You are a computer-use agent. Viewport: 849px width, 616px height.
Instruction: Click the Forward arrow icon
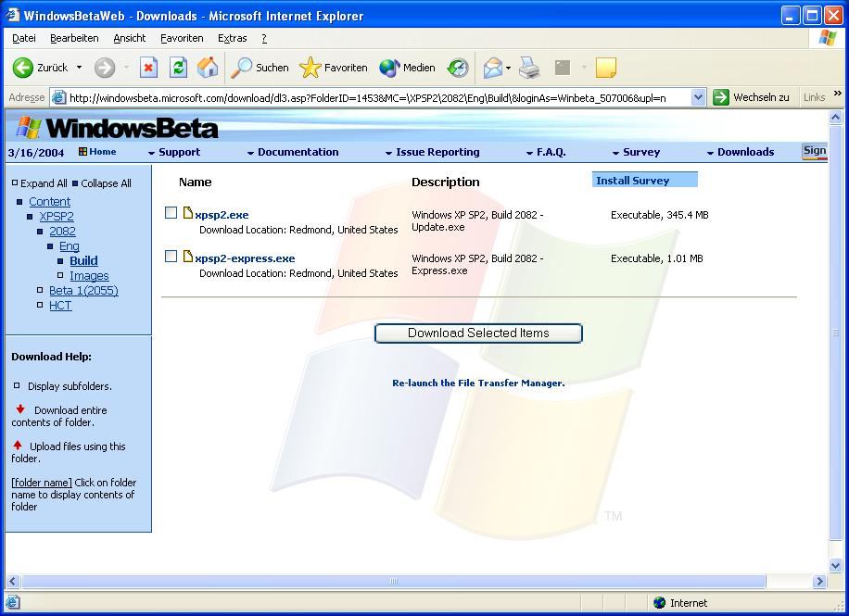[x=105, y=68]
